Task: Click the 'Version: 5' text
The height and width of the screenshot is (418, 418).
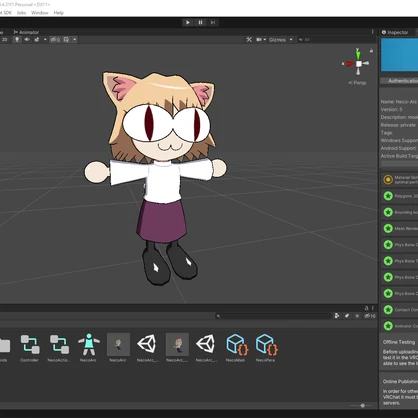Action: click(x=392, y=109)
